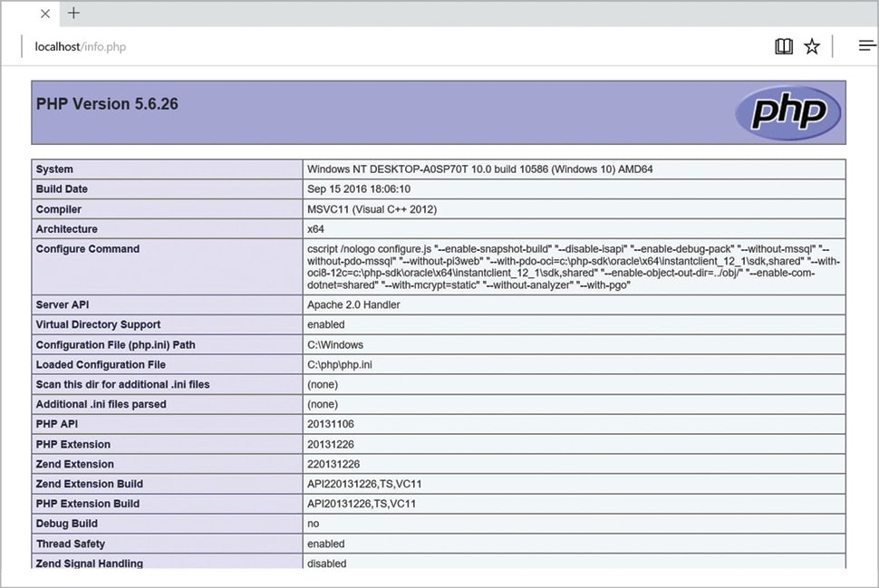Select the PHP API label
The image size is (879, 588).
pos(56,424)
